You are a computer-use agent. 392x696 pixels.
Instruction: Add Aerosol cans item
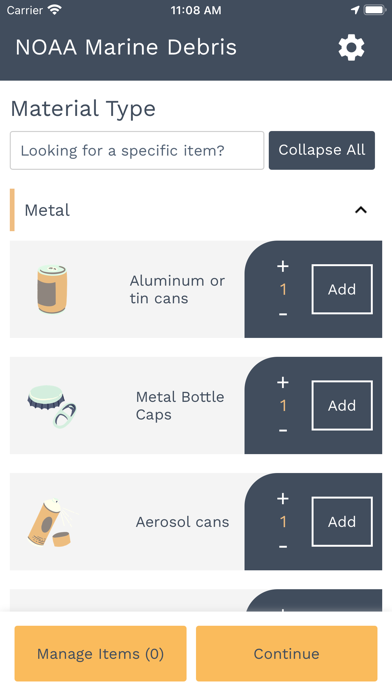(342, 522)
